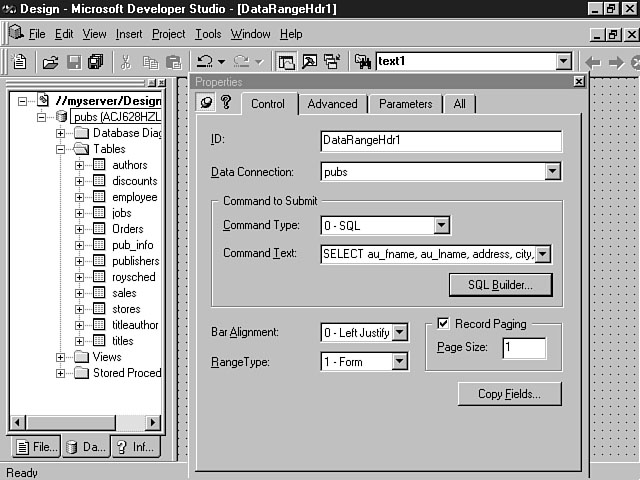Open the Command Type dropdown

[x=441, y=226]
